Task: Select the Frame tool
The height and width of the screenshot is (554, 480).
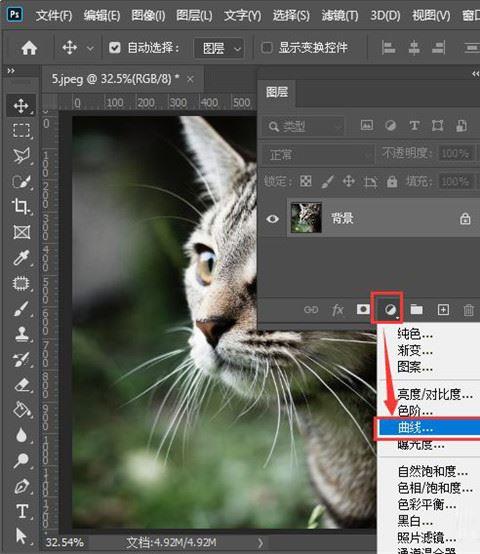Action: (21, 232)
